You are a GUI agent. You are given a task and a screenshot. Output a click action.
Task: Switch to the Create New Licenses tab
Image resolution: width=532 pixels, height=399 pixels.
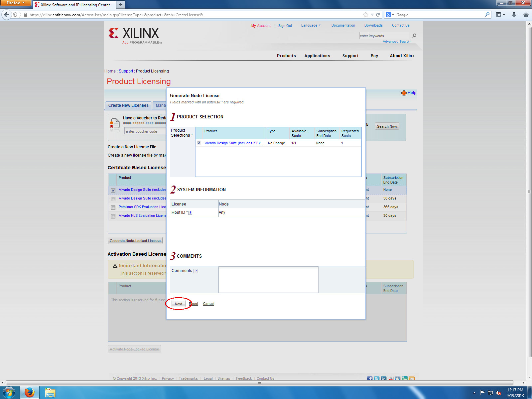coord(128,105)
